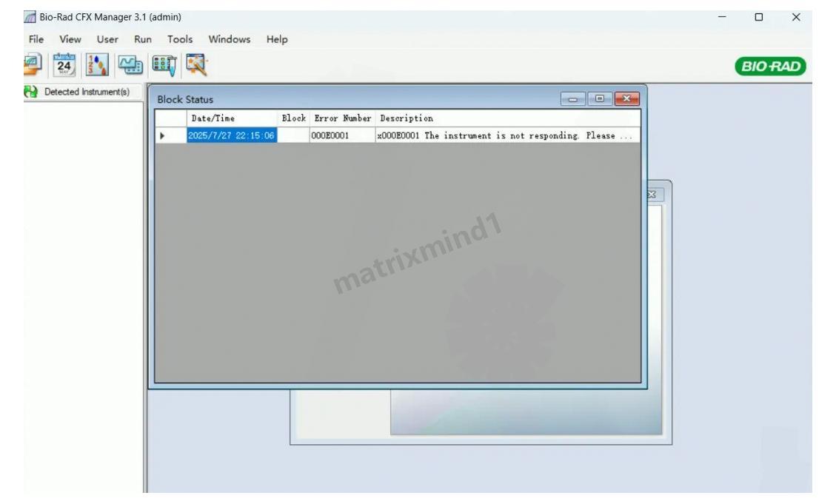Open the View menu
The height and width of the screenshot is (504, 836).
coord(70,39)
